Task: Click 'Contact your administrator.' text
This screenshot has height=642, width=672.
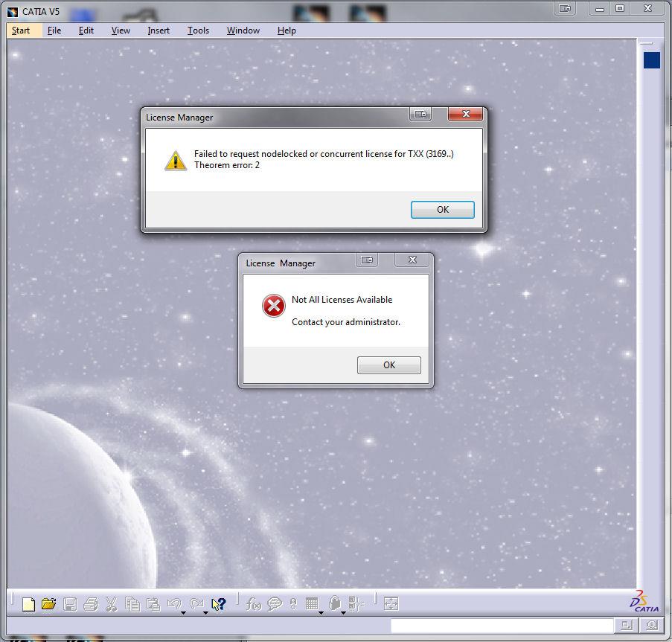Action: coord(346,322)
